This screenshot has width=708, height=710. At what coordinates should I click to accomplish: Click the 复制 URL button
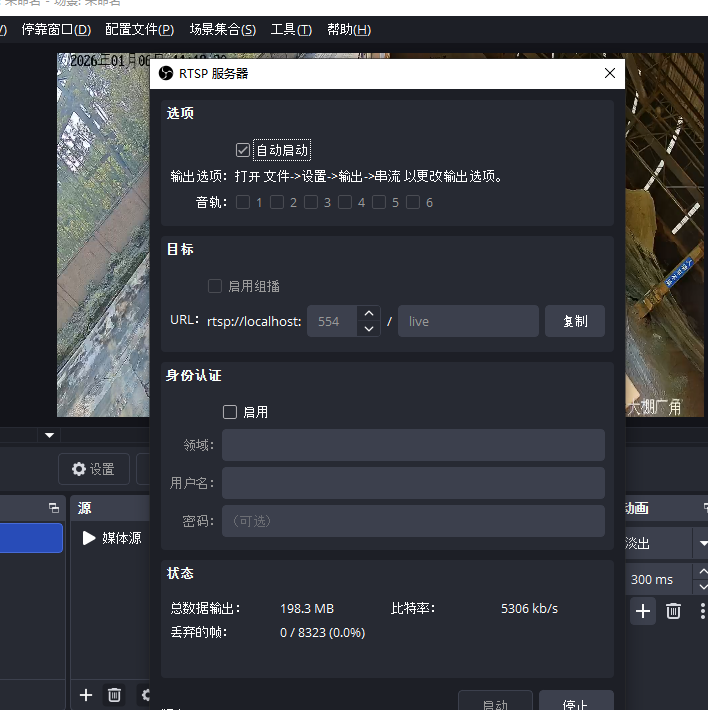click(575, 321)
